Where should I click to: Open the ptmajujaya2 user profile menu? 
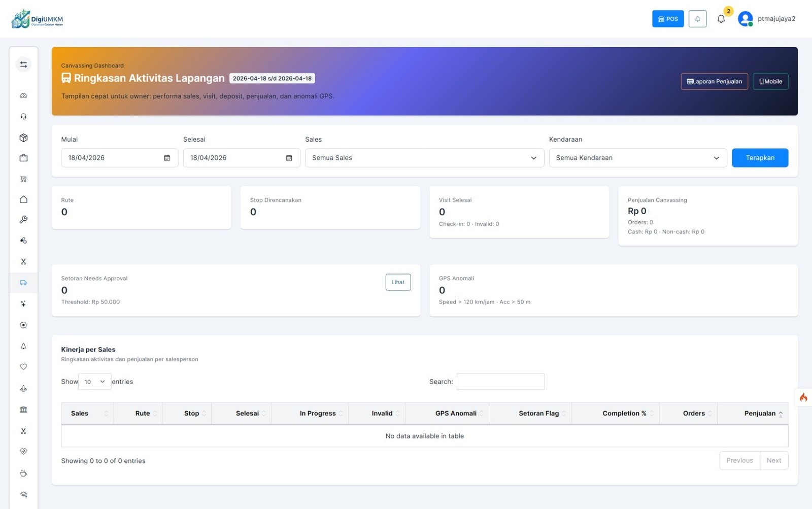(x=766, y=19)
